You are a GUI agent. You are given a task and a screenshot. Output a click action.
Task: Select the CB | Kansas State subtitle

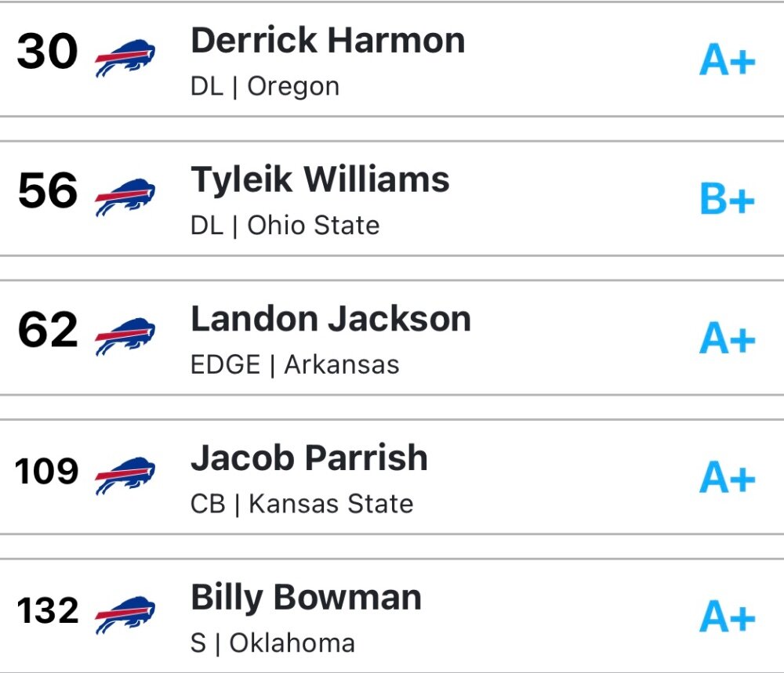(x=302, y=504)
